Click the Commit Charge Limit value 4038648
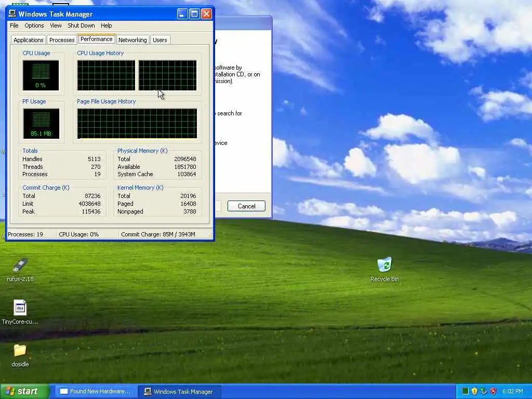Viewport: 532px width, 399px height. 89,204
